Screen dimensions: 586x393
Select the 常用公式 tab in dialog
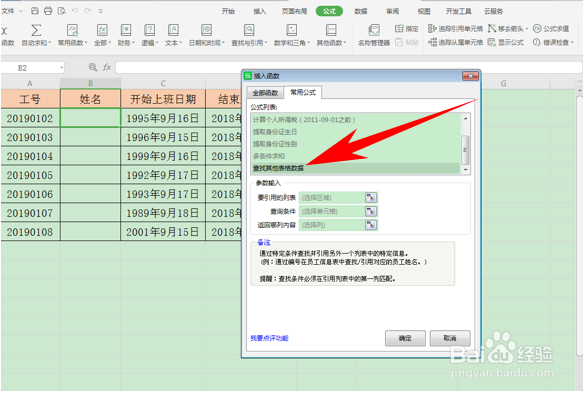coord(303,92)
